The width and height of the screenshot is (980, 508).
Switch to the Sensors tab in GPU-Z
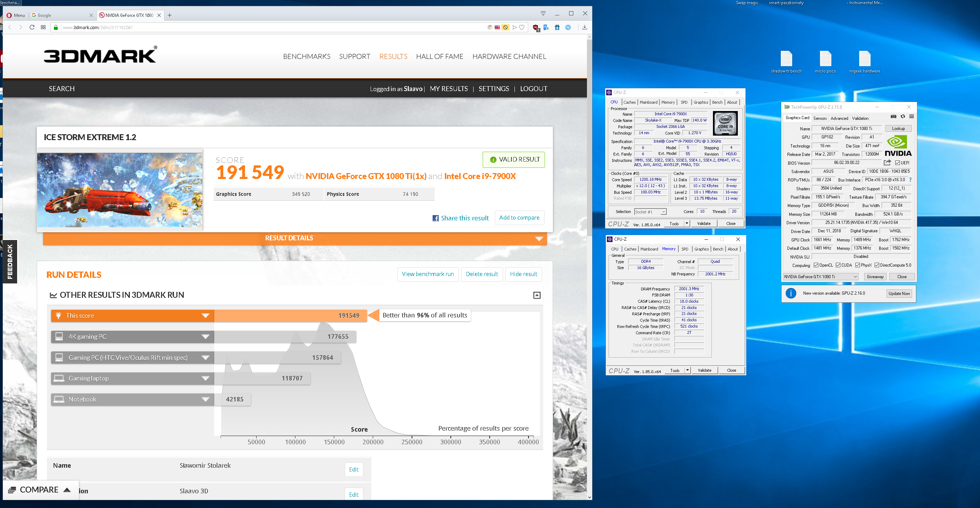coord(820,118)
